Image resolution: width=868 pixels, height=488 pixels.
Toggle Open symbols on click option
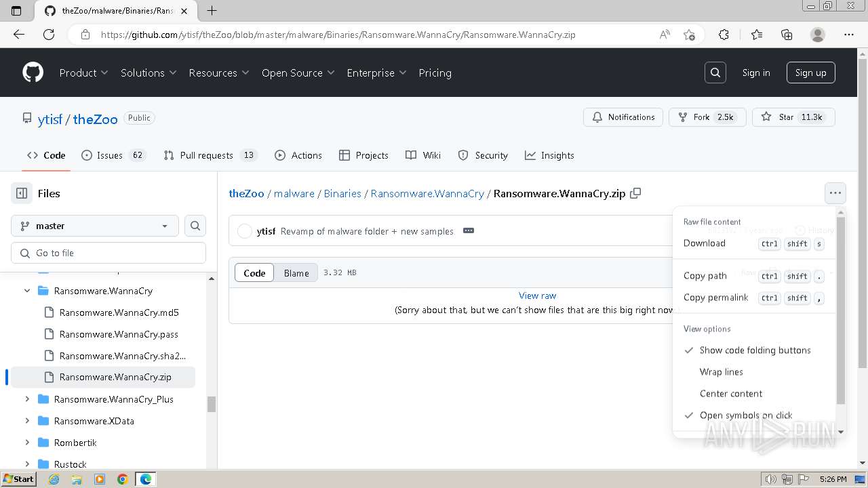[x=755, y=415]
